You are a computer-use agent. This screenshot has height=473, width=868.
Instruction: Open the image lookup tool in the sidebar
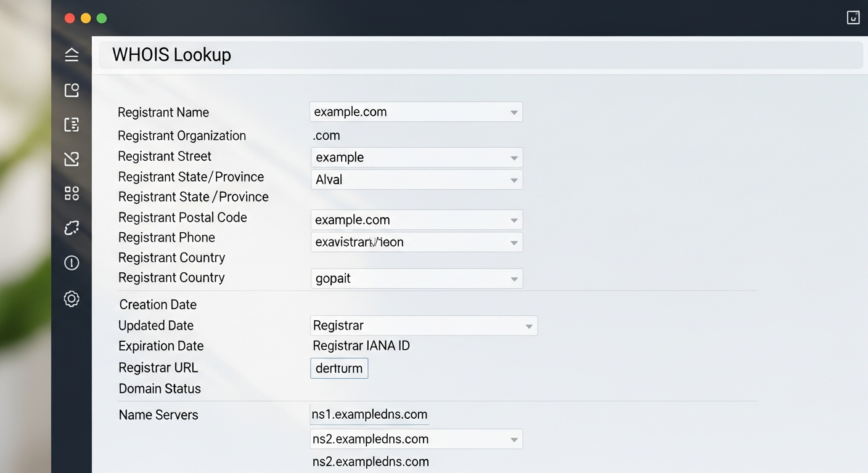[x=72, y=90]
